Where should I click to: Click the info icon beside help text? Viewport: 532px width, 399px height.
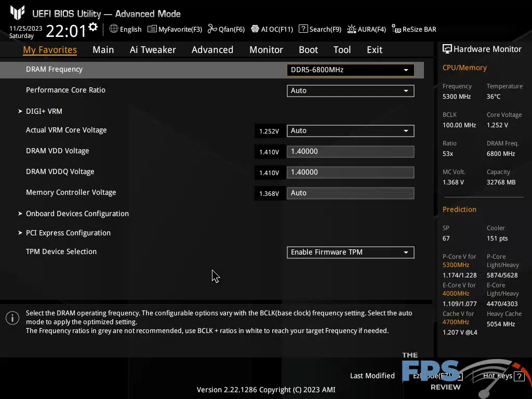click(12, 318)
